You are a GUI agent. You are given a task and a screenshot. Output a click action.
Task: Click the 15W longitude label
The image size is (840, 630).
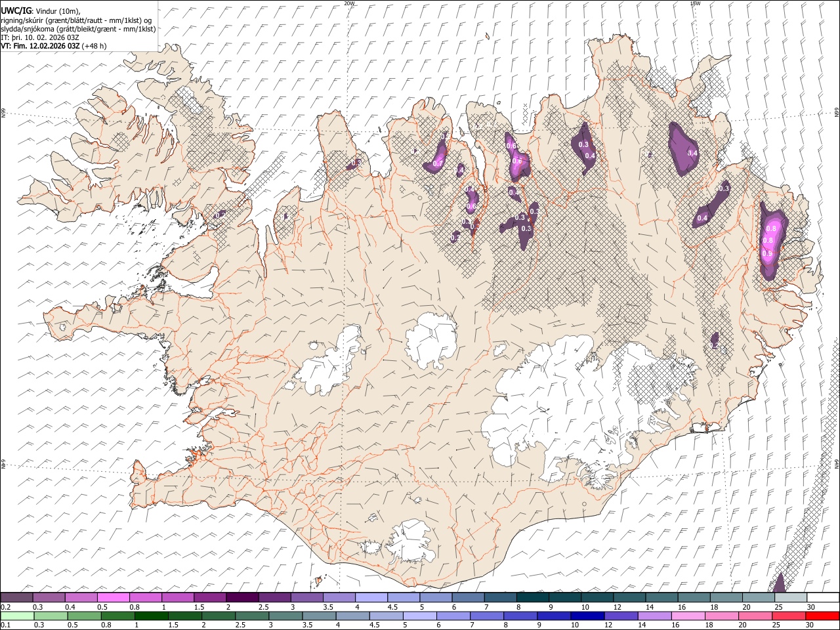694,3
